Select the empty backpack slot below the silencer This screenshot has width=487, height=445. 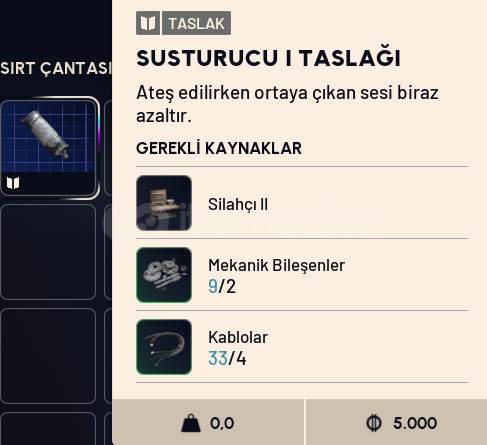(48, 252)
